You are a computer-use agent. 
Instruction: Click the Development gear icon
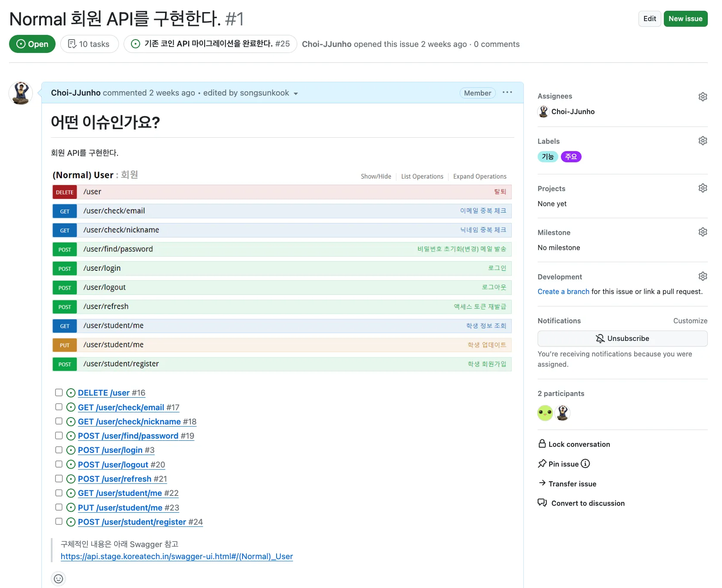pos(702,276)
